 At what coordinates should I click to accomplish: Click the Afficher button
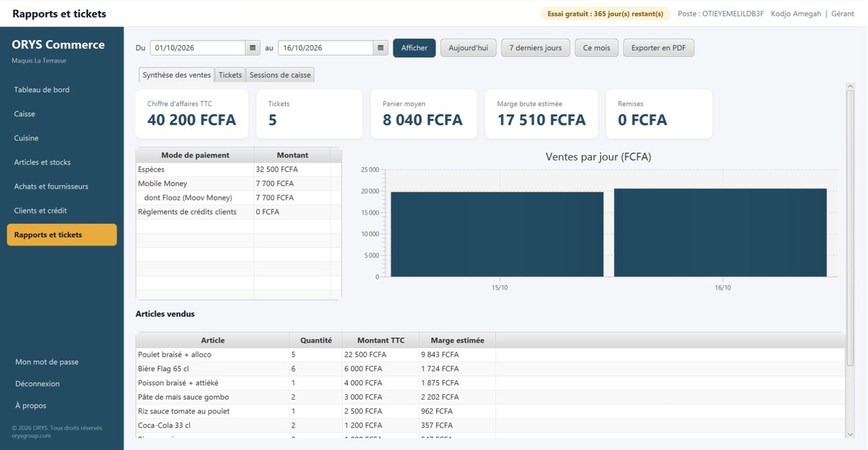coord(414,48)
